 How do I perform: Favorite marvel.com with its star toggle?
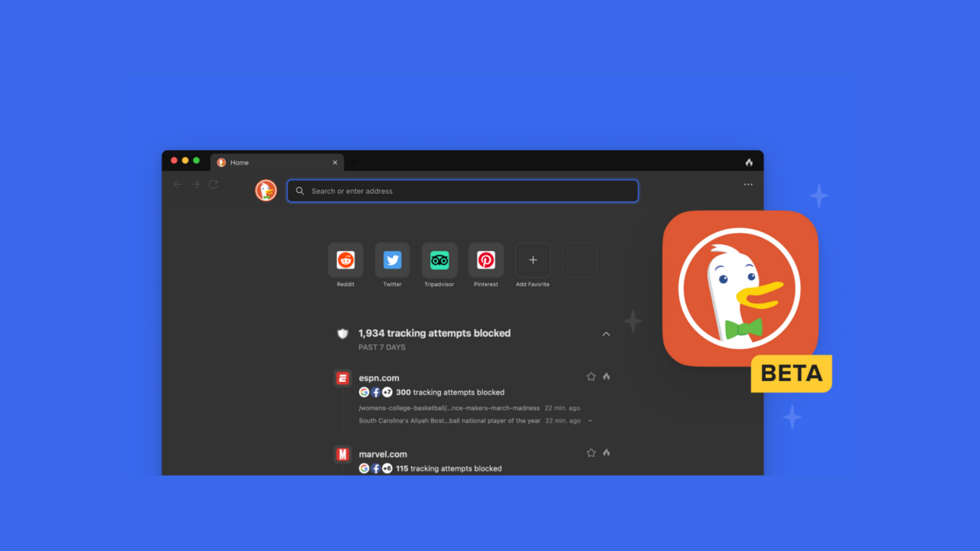(591, 452)
